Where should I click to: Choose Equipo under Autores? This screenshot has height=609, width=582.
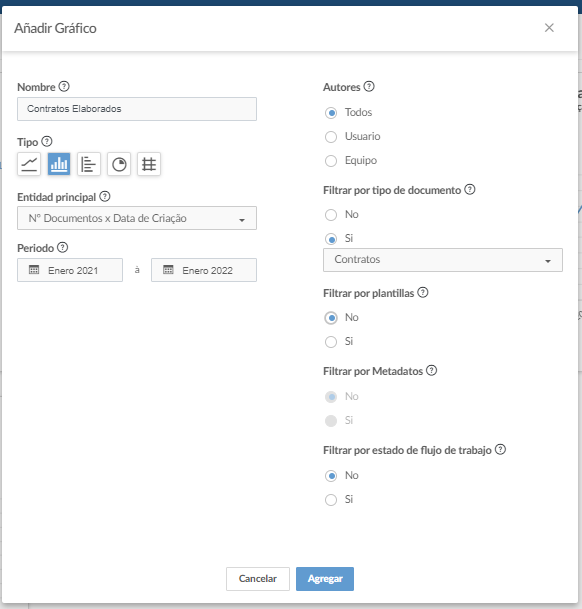331,161
